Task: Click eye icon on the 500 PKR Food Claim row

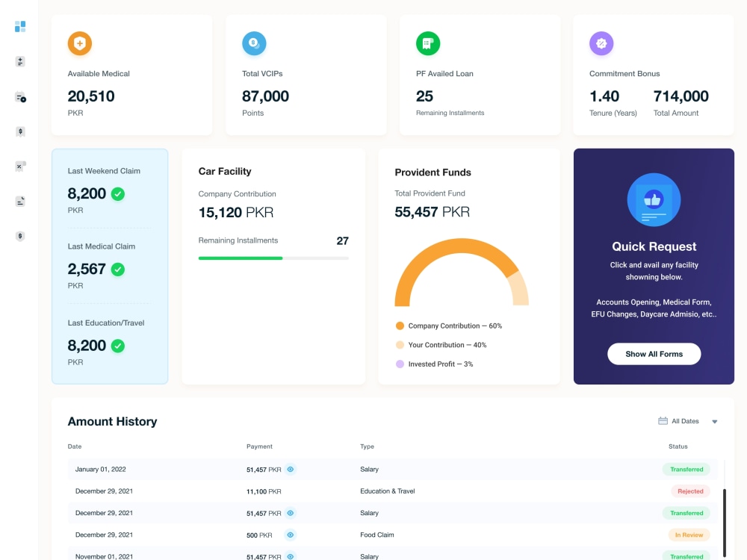Action: pos(290,535)
